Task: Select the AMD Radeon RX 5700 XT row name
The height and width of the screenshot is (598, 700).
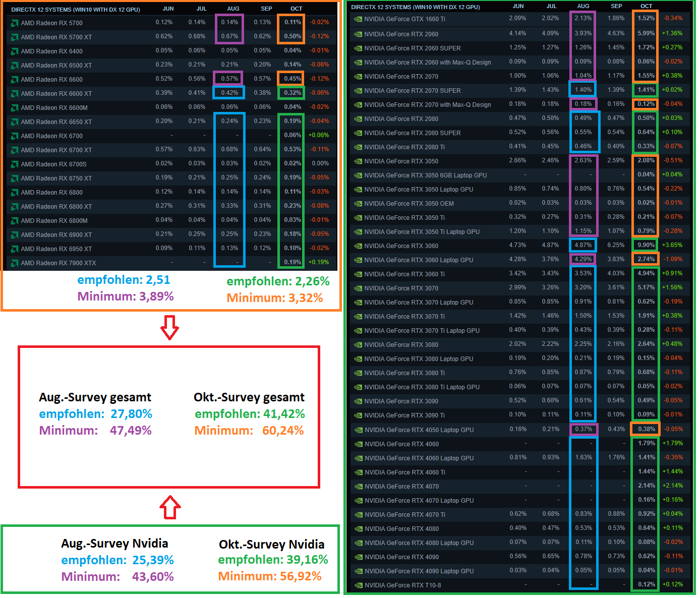Action: (x=56, y=37)
